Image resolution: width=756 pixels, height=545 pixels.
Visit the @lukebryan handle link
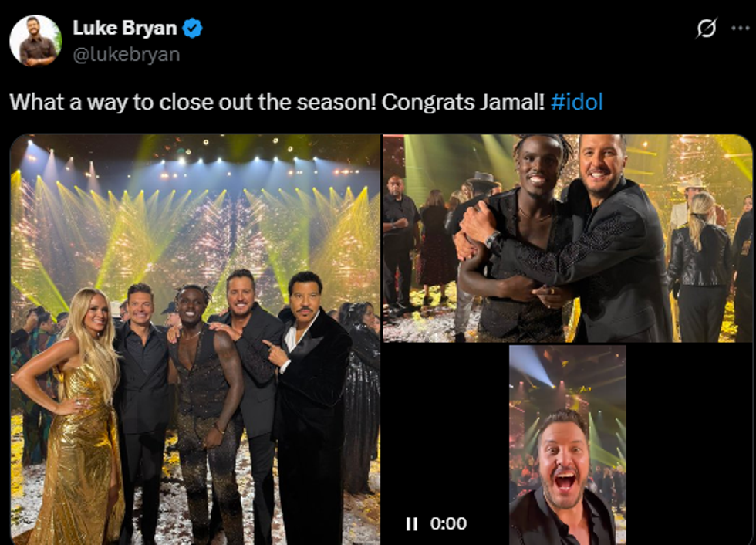coord(127,55)
